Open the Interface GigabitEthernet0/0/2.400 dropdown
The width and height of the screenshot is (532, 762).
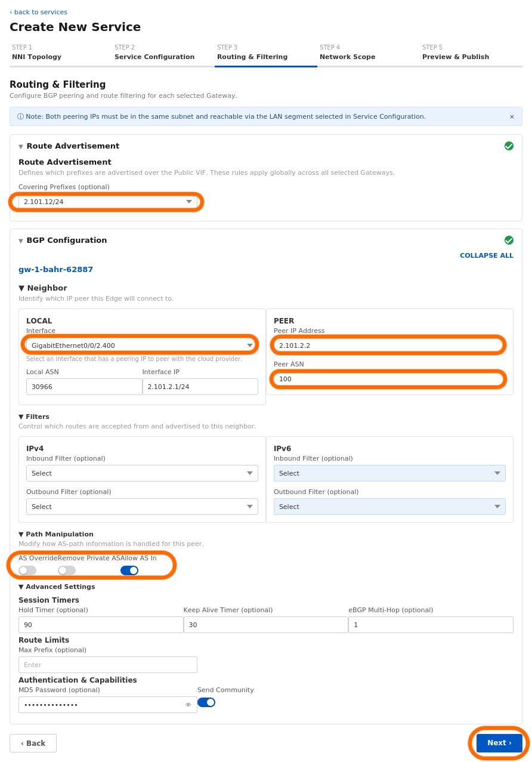142,345
